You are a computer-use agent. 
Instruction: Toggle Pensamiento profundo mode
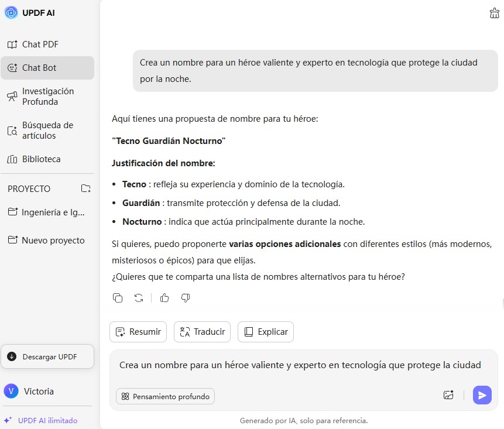point(165,396)
